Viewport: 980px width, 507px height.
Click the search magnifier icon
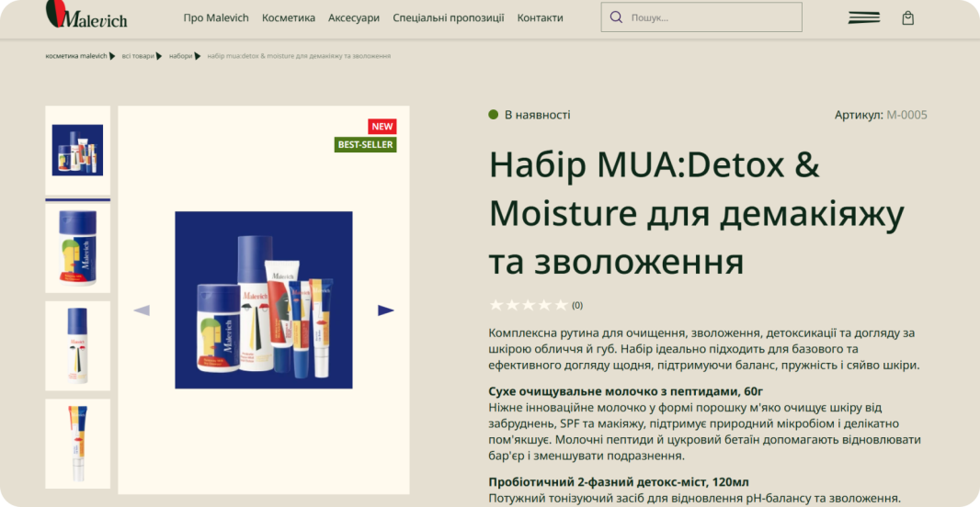coord(616,17)
